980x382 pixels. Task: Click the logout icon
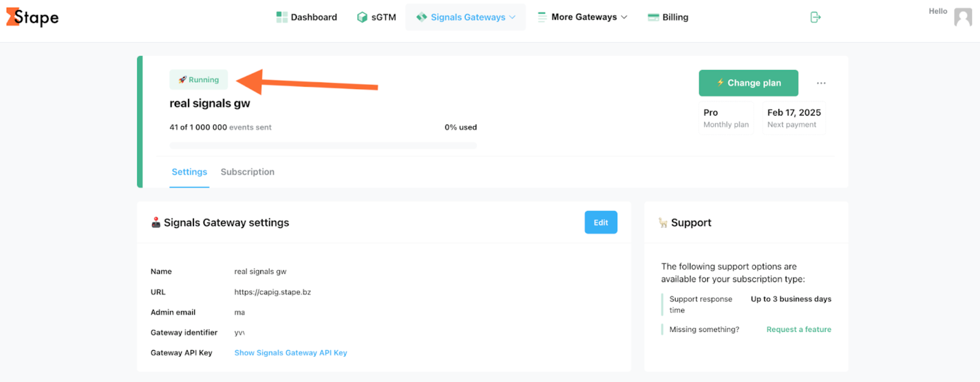815,17
